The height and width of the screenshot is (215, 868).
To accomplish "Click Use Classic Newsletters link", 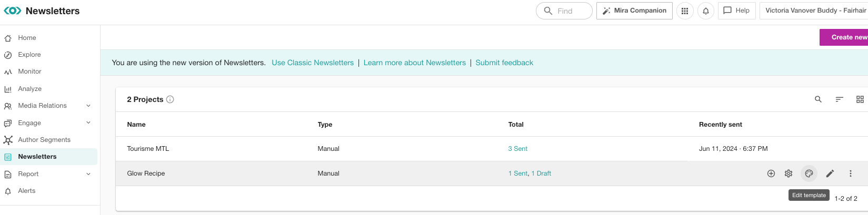I will [x=313, y=63].
